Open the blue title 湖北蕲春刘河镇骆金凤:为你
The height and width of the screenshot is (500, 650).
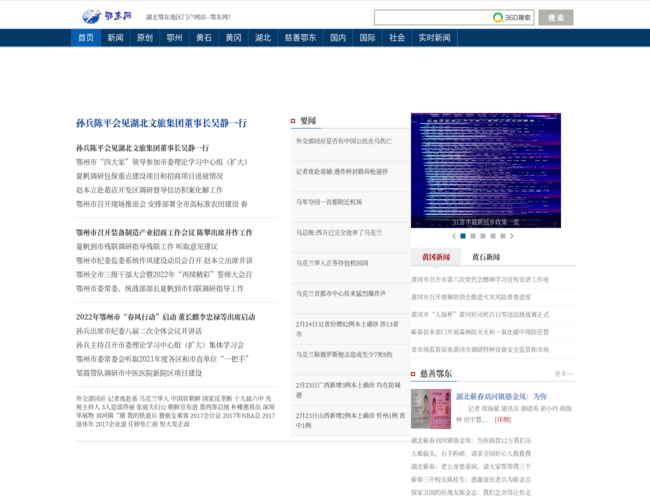pos(502,397)
